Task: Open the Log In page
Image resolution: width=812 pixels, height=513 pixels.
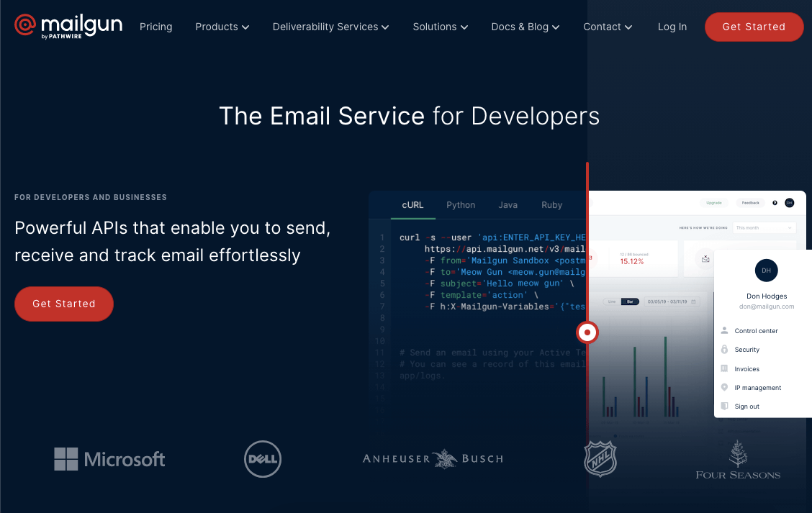Action: tap(672, 27)
